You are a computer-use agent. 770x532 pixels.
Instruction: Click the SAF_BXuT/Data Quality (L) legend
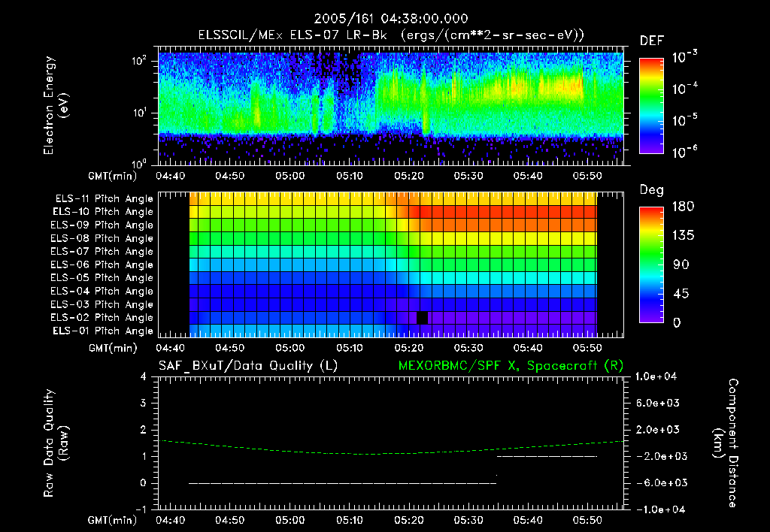click(248, 366)
